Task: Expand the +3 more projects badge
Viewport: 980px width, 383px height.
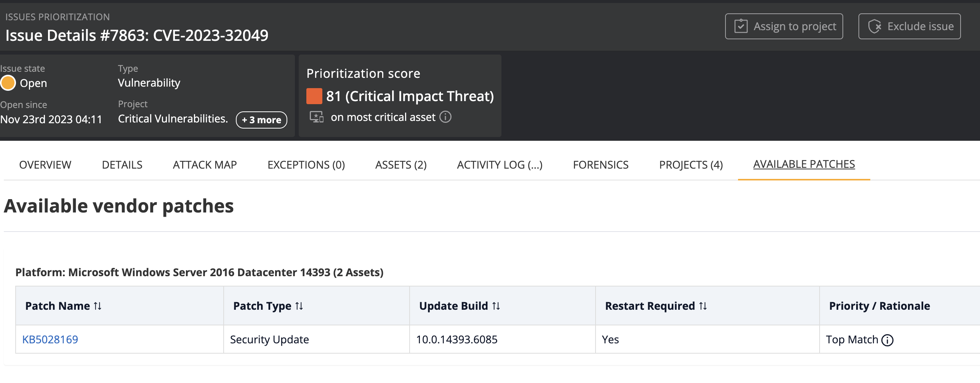Action: point(261,120)
